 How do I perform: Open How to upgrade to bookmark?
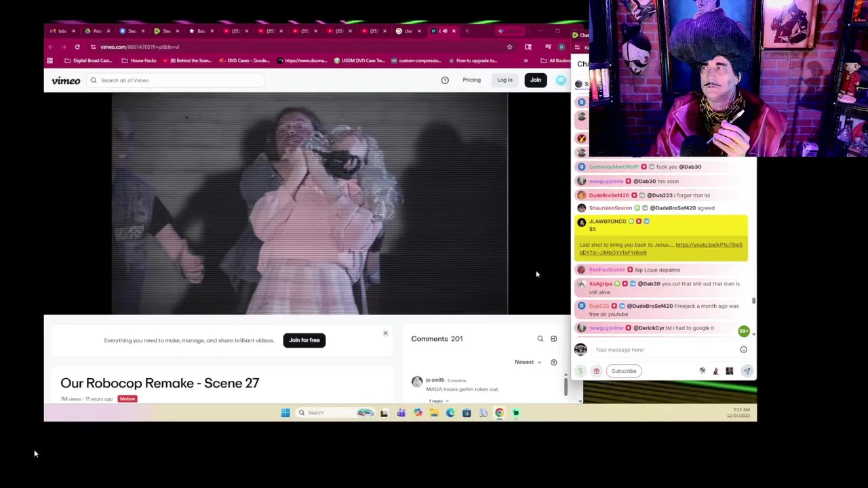pyautogui.click(x=472, y=60)
